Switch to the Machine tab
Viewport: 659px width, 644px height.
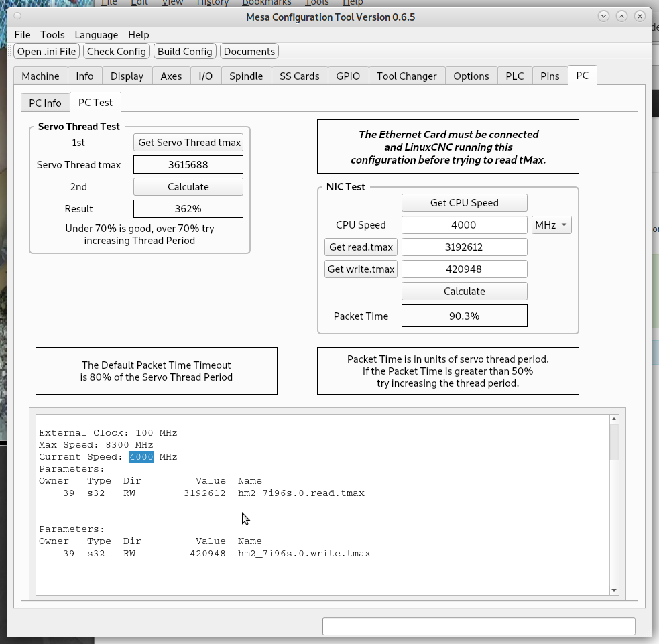click(x=40, y=76)
